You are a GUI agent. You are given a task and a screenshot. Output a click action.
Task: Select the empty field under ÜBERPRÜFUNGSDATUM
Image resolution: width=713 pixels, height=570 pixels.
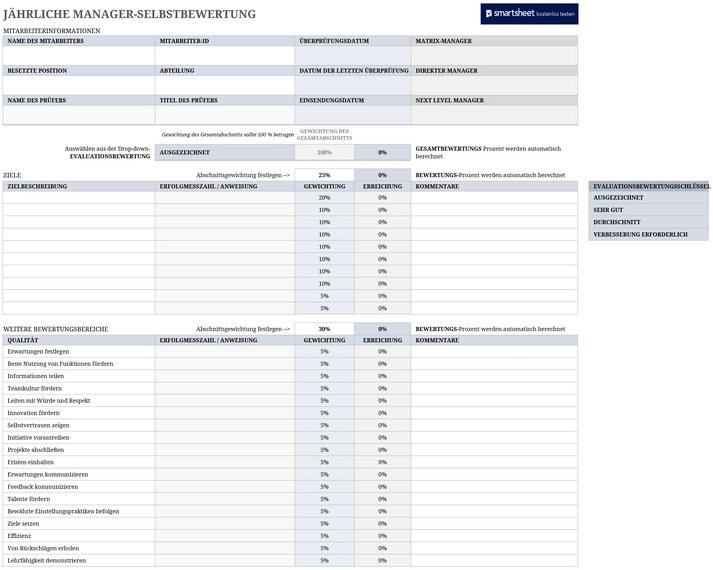coord(353,56)
